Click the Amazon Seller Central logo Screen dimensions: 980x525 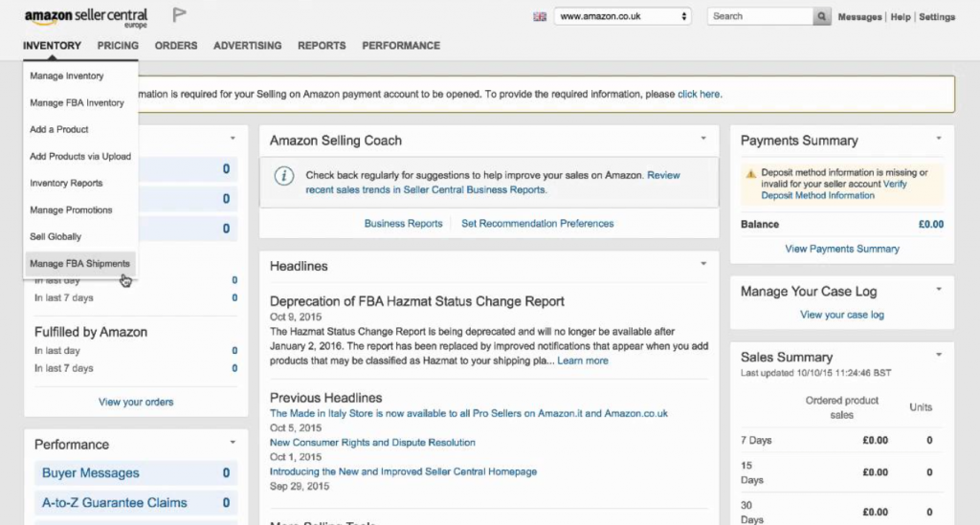click(85, 17)
